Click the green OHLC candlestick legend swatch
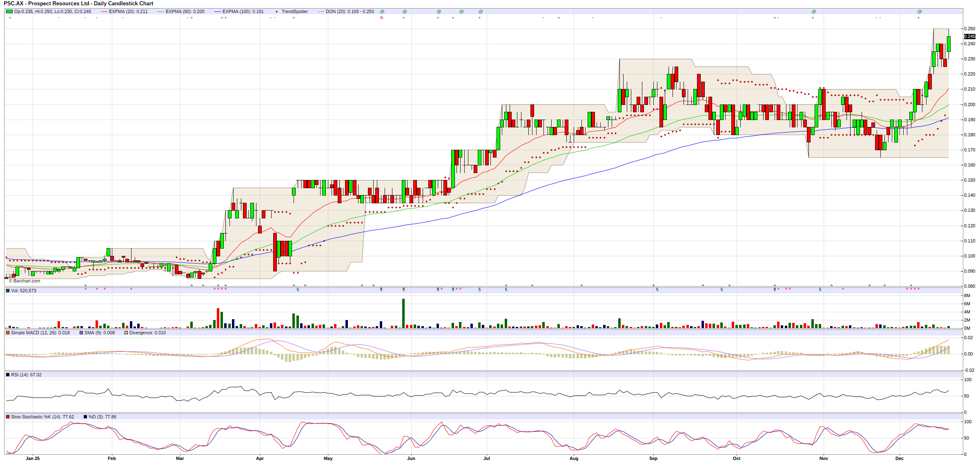 pos(9,11)
